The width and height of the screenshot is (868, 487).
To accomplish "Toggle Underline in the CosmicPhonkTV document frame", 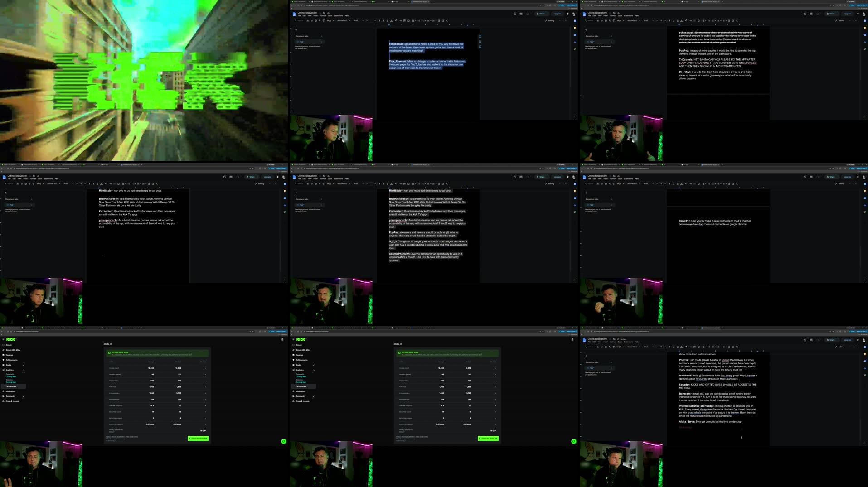I will tap(388, 184).
